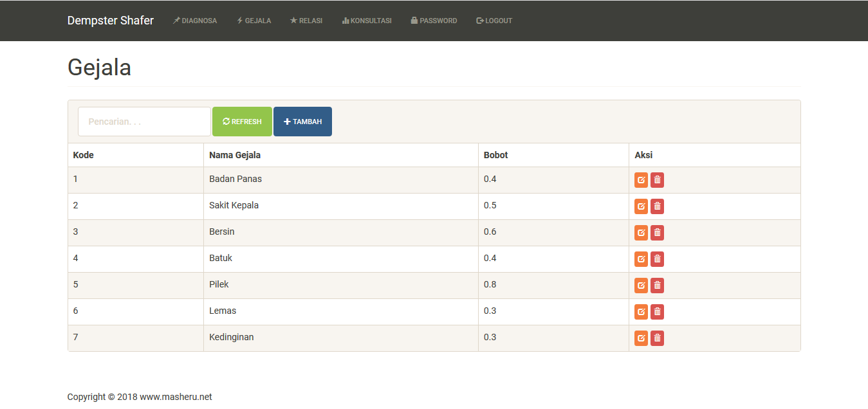Viewport: 868px width, 409px height.
Task: Click edit icon for Sakit Kepala
Action: (641, 206)
